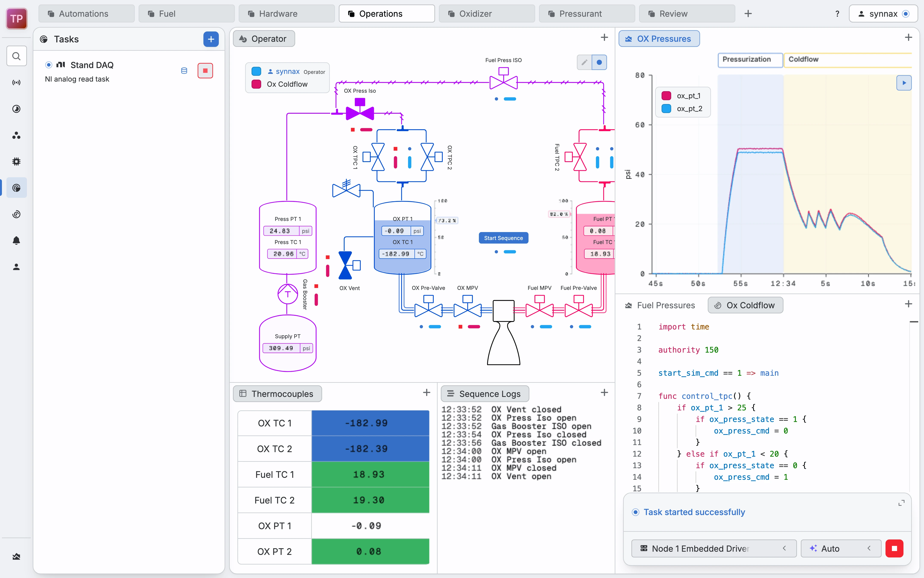Open the help question mark icon

(837, 14)
